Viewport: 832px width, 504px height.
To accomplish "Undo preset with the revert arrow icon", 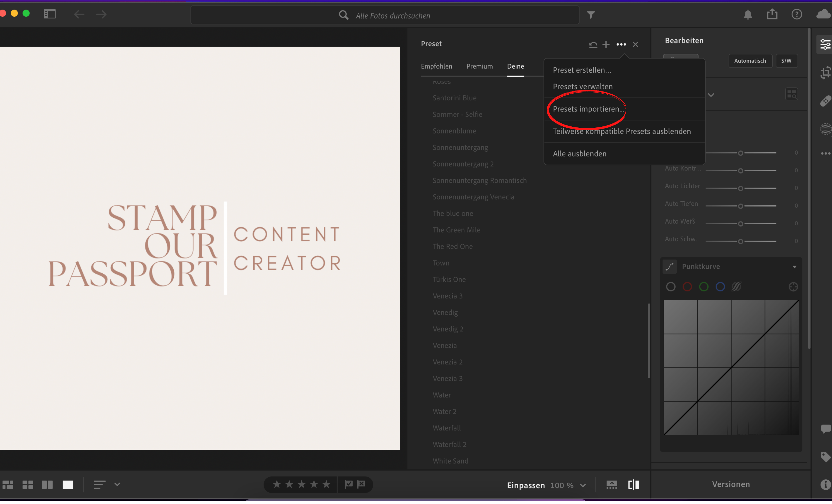I will pyautogui.click(x=593, y=44).
